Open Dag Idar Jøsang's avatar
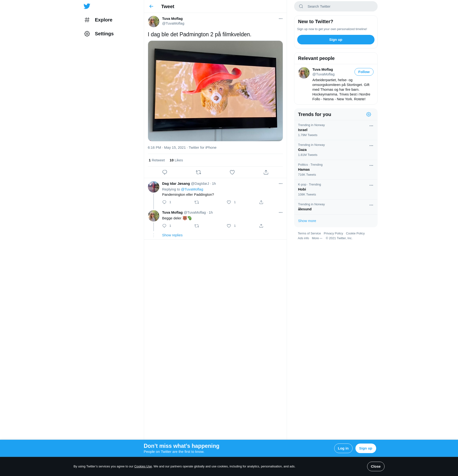Image resolution: width=458 pixels, height=476 pixels. tap(154, 187)
